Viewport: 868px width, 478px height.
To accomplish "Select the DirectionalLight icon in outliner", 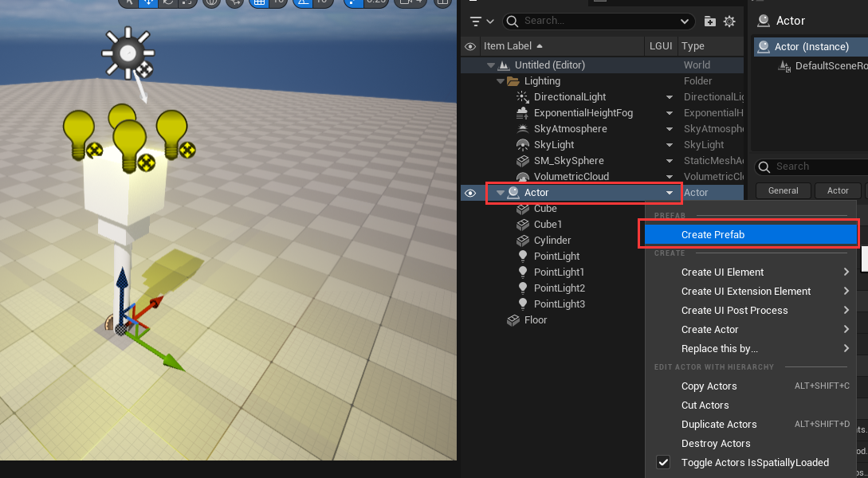I will click(523, 97).
